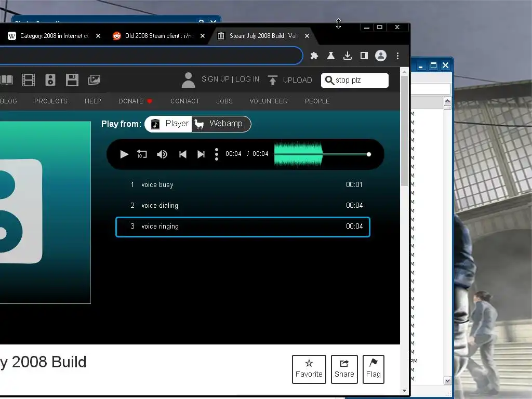
Task: Open the PEOPLE nav item
Action: pyautogui.click(x=317, y=101)
